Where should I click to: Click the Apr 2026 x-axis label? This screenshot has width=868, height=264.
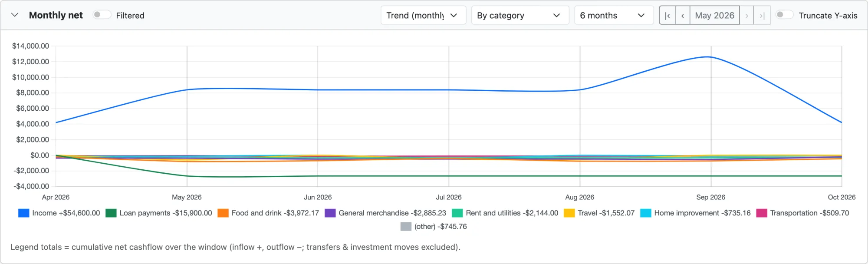pos(56,197)
